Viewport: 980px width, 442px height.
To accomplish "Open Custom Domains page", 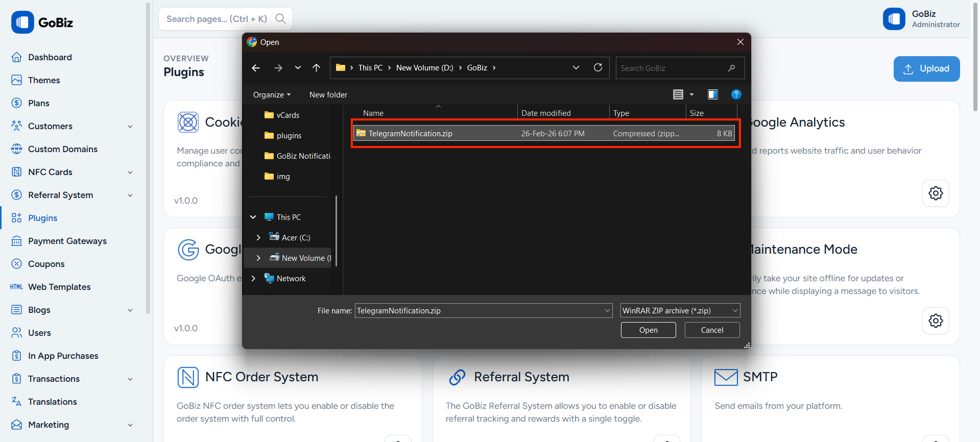I will tap(62, 149).
